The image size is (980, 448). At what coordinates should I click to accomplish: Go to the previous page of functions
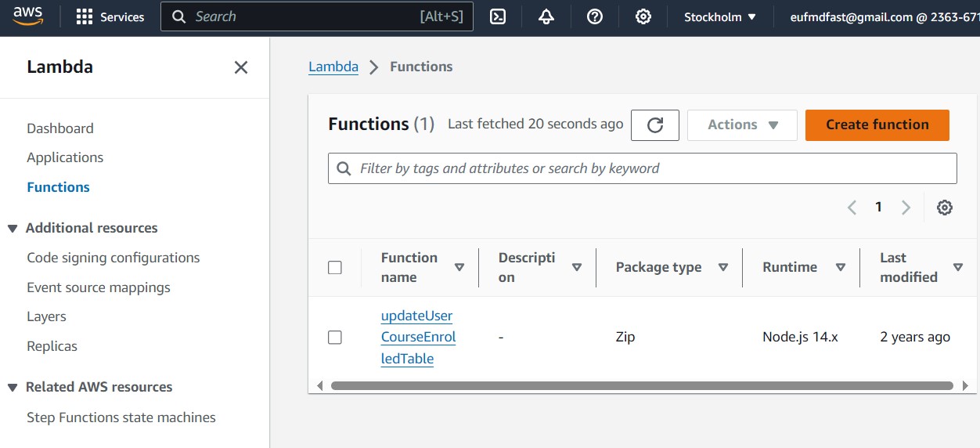pyautogui.click(x=852, y=208)
